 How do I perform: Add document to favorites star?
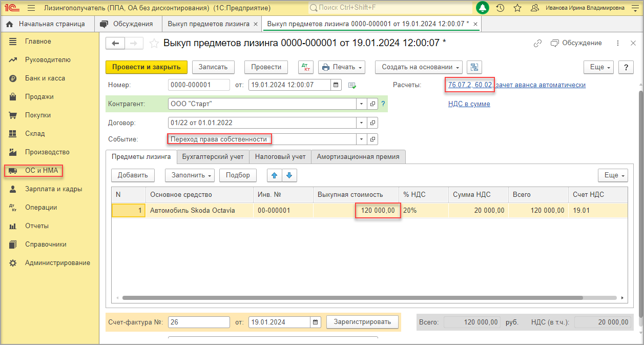[153, 44]
